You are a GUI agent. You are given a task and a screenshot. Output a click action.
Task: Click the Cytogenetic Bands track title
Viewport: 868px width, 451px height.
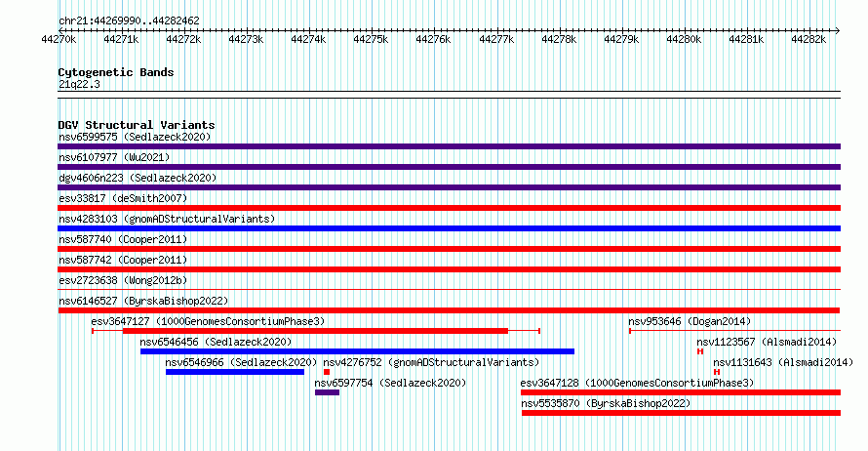click(116, 72)
